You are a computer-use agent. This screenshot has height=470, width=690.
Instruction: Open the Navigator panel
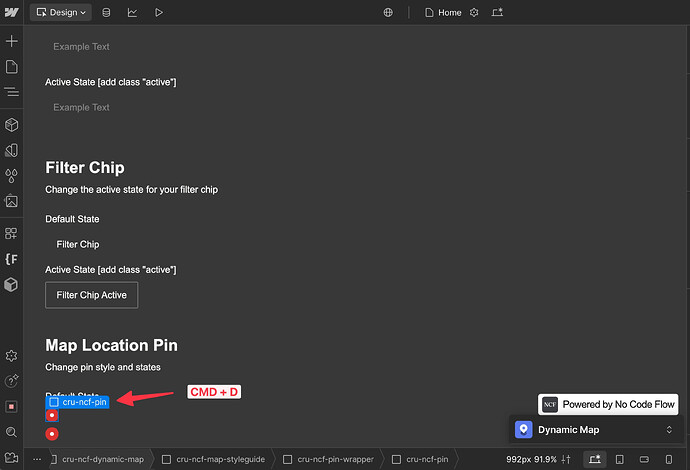11,92
